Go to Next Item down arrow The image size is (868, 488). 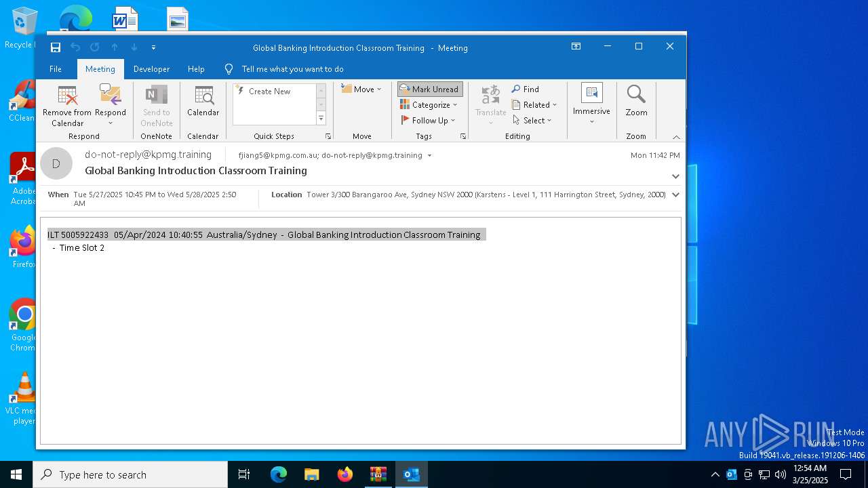point(134,47)
